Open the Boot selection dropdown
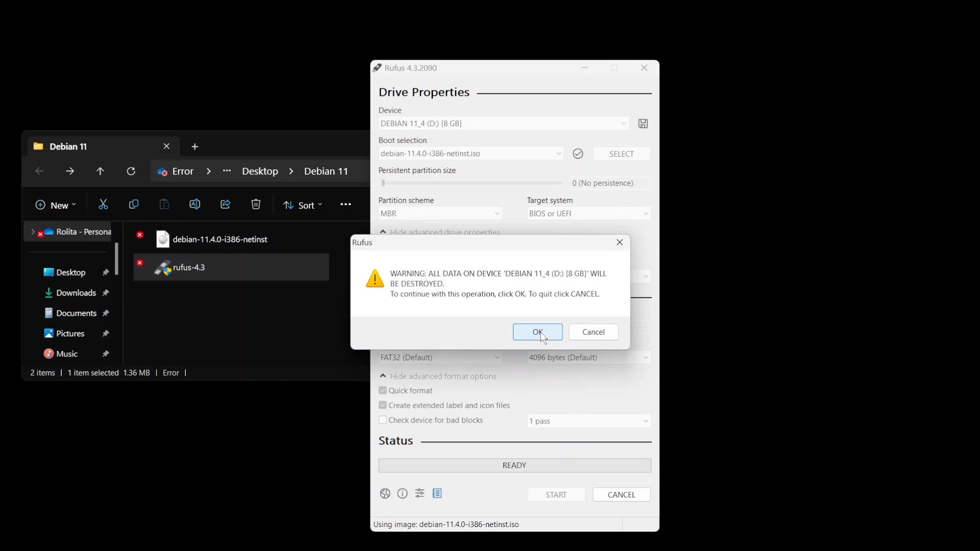 (x=471, y=154)
